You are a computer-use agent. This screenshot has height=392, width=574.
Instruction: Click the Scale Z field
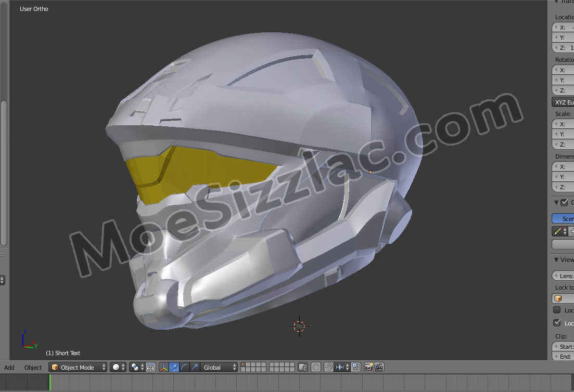(563, 145)
